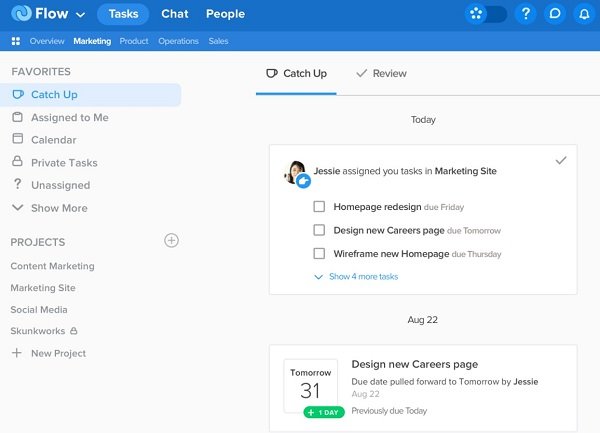Image resolution: width=600 pixels, height=433 pixels.
Task: Click Jessie's avatar in the notification
Action: tap(297, 173)
